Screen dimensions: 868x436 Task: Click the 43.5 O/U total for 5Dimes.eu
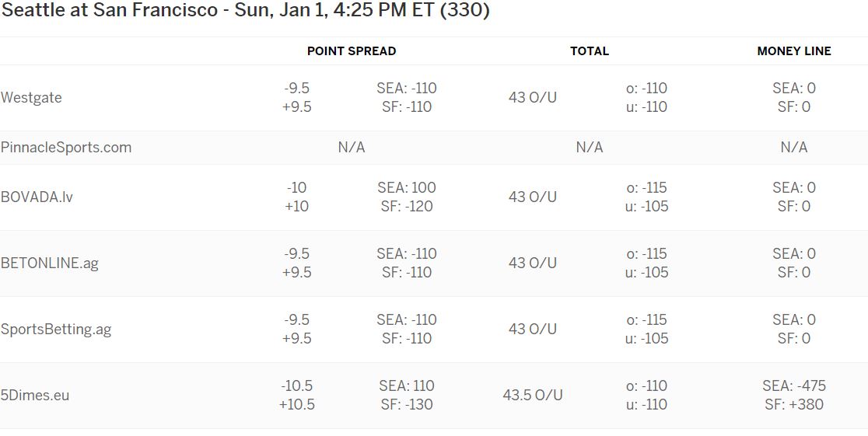coord(533,395)
